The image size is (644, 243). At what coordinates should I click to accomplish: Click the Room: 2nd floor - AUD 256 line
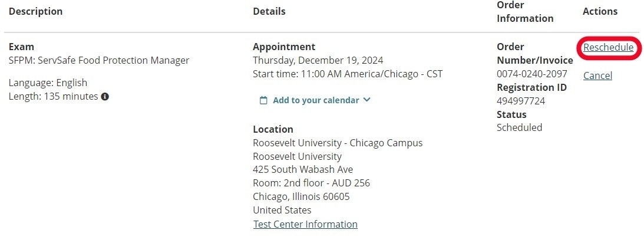(311, 183)
